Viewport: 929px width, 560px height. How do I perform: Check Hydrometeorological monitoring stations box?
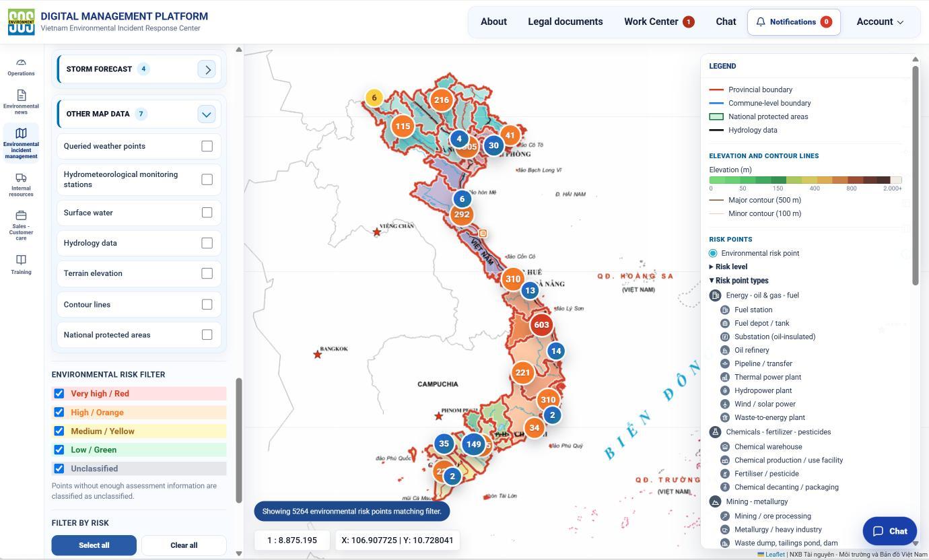coord(207,179)
